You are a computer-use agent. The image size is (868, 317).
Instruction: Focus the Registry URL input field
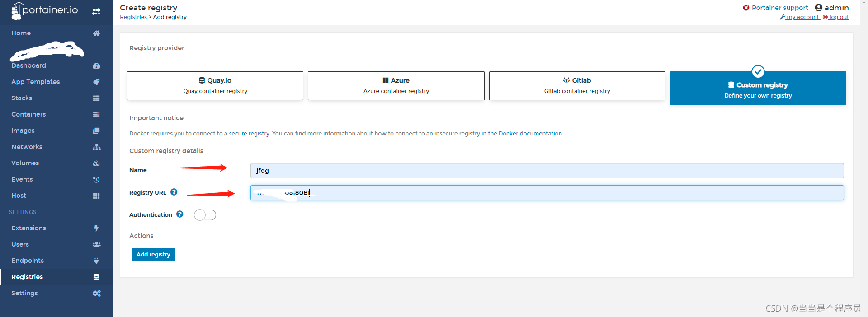click(x=547, y=193)
